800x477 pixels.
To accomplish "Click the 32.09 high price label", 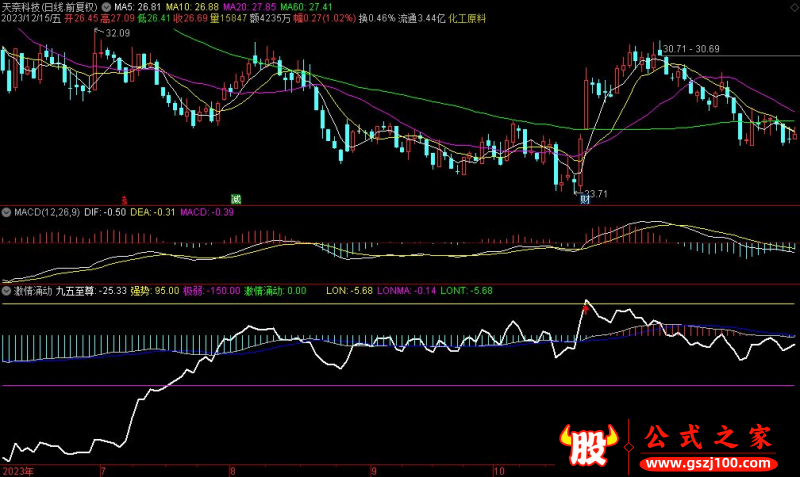I will (118, 34).
